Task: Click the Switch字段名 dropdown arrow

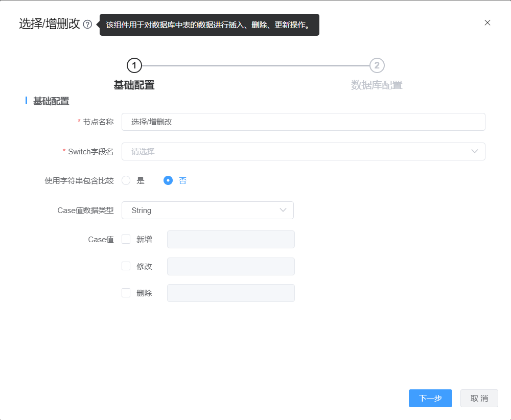Action: coord(474,151)
